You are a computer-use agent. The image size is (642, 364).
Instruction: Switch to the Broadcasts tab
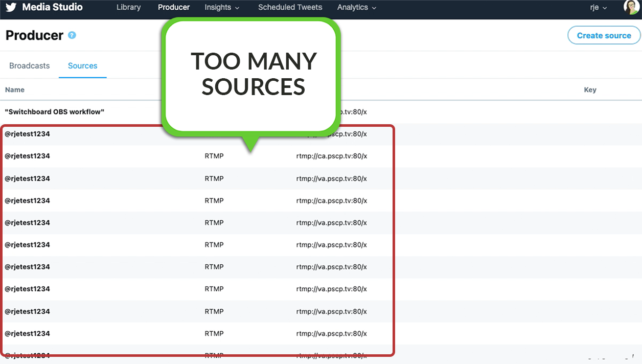[30, 65]
